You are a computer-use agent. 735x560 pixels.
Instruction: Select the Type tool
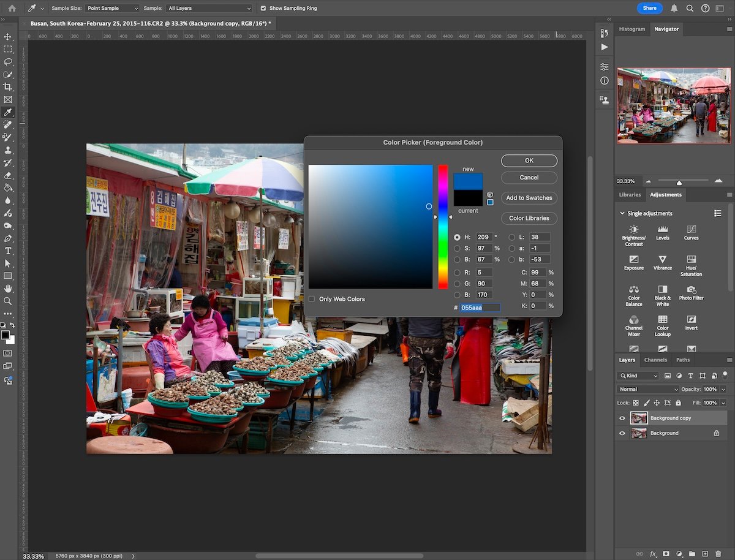click(8, 251)
